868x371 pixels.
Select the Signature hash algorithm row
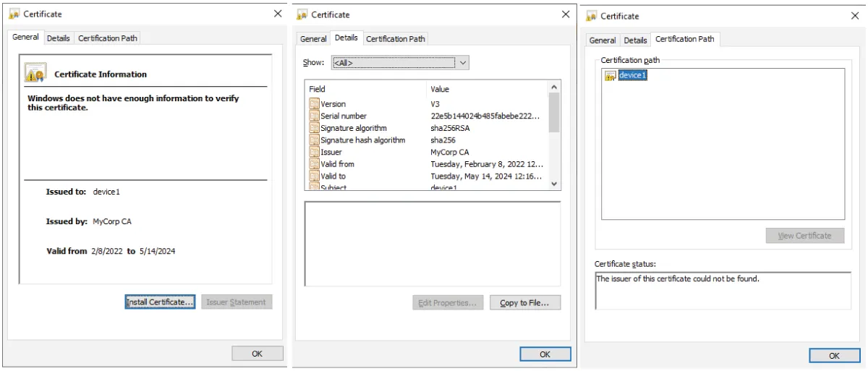tap(427, 140)
